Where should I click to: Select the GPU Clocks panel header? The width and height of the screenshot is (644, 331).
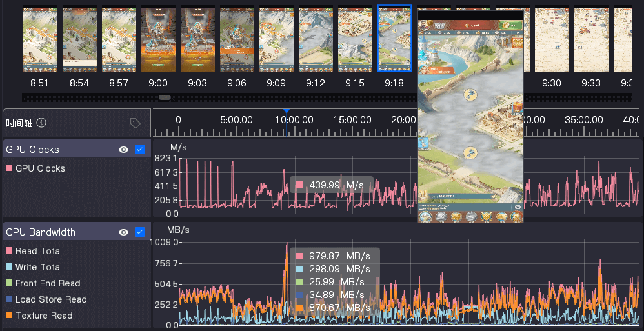(77, 148)
